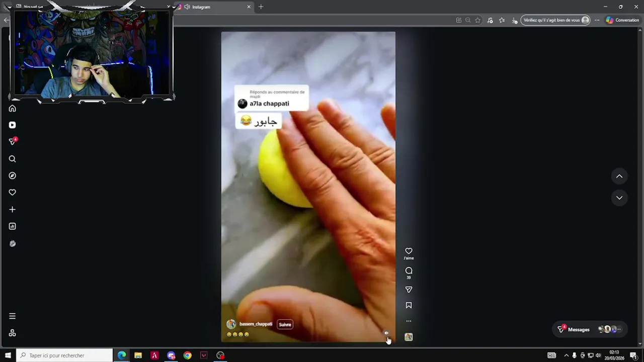The width and height of the screenshot is (644, 362).
Task: Click the page scrollbar down arrow
Action: [641, 344]
